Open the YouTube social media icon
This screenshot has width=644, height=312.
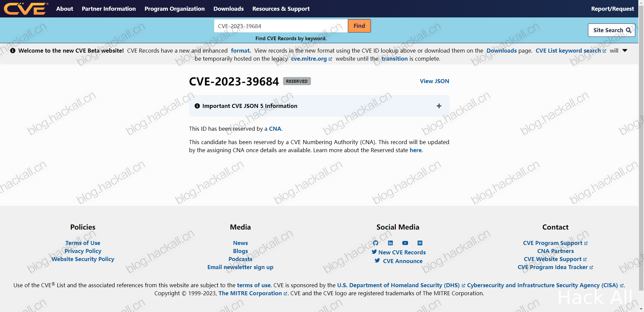point(405,243)
